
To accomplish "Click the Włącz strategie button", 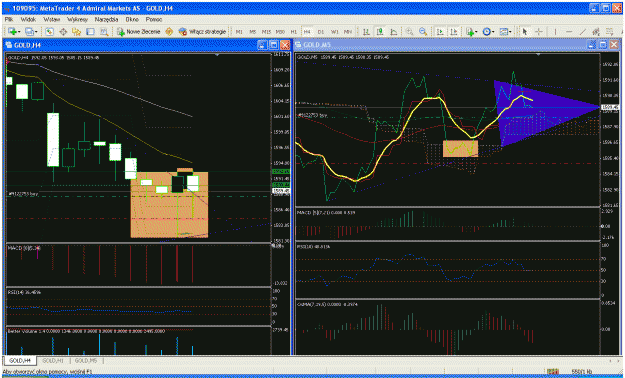I will point(202,32).
